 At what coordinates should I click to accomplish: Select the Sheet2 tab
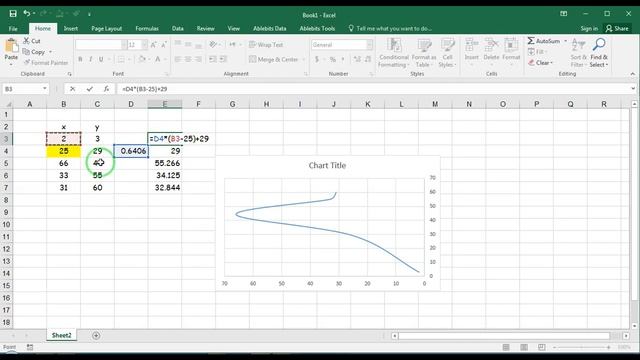62,335
